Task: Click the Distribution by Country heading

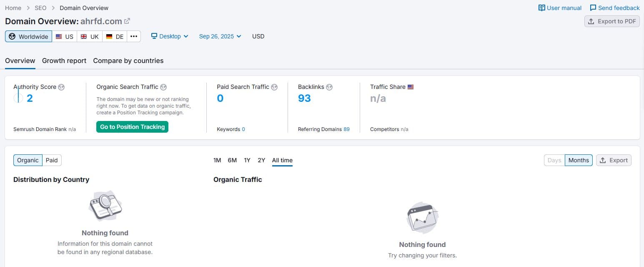Action: pos(51,179)
